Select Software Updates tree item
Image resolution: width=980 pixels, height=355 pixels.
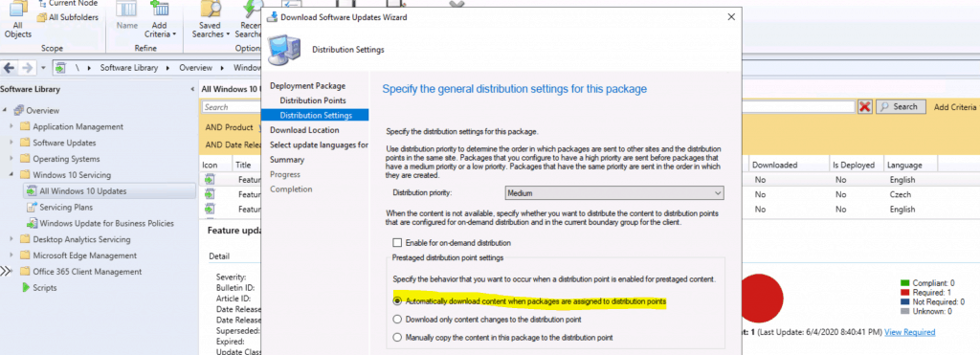point(64,143)
